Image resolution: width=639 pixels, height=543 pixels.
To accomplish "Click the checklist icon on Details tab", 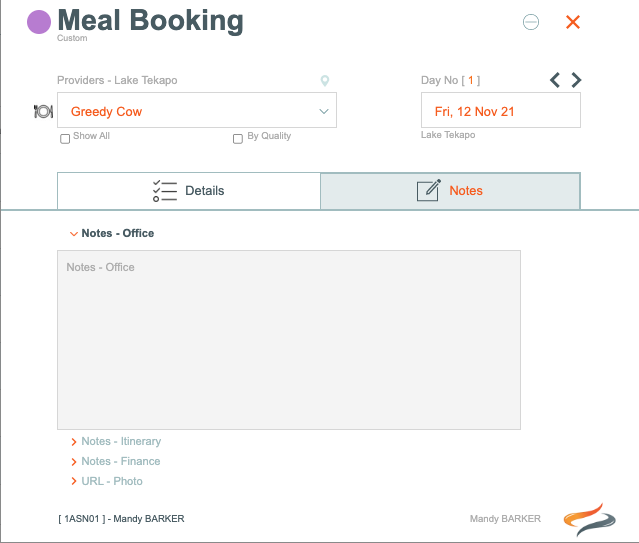I will [x=165, y=191].
